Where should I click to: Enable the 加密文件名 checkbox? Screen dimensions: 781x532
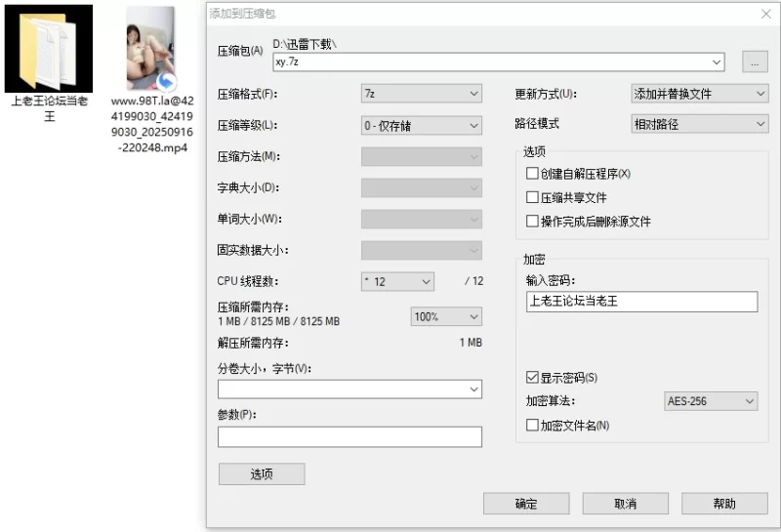(532, 426)
